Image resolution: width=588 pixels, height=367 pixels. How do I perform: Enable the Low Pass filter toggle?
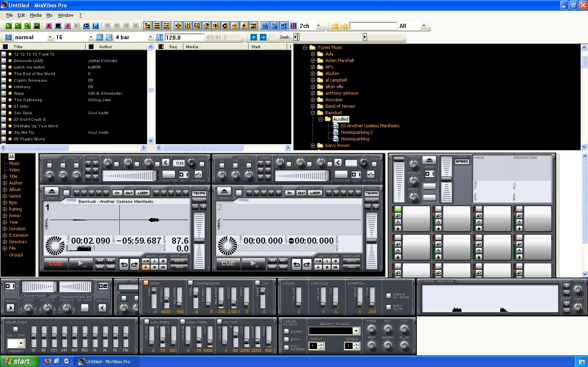146,322
